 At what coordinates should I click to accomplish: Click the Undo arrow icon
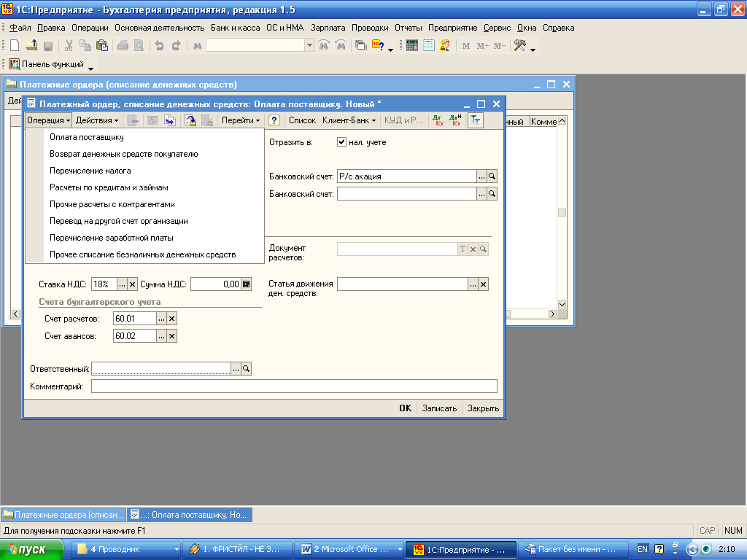[x=159, y=46]
